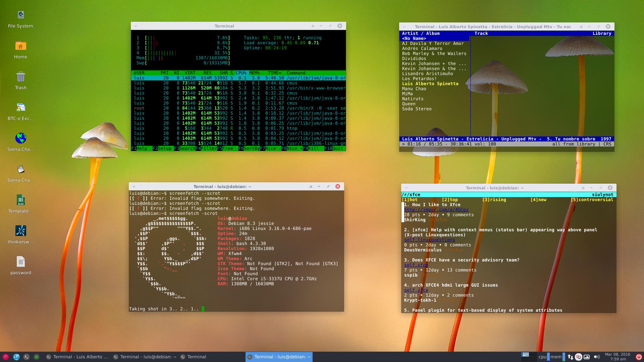Open a terminal from the taskbar launcher icon
The height and width of the screenshot is (362, 644).
click(26, 357)
